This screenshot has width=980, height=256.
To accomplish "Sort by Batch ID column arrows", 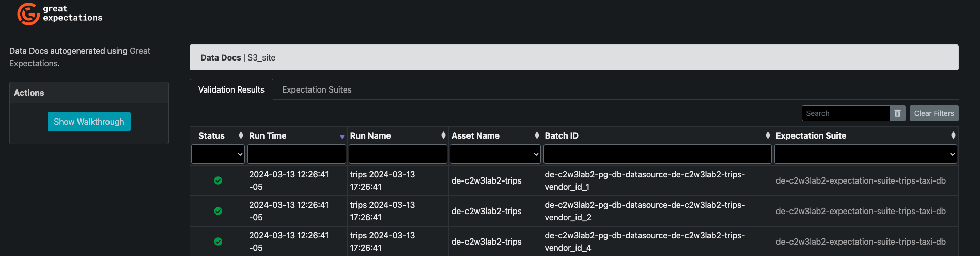I will [768, 135].
